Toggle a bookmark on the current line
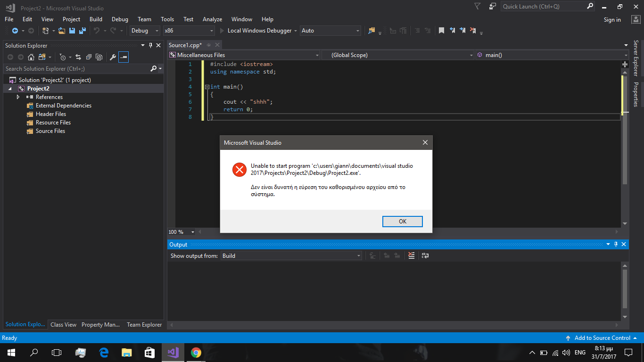Screen dimensions: 644x362 pyautogui.click(x=441, y=31)
